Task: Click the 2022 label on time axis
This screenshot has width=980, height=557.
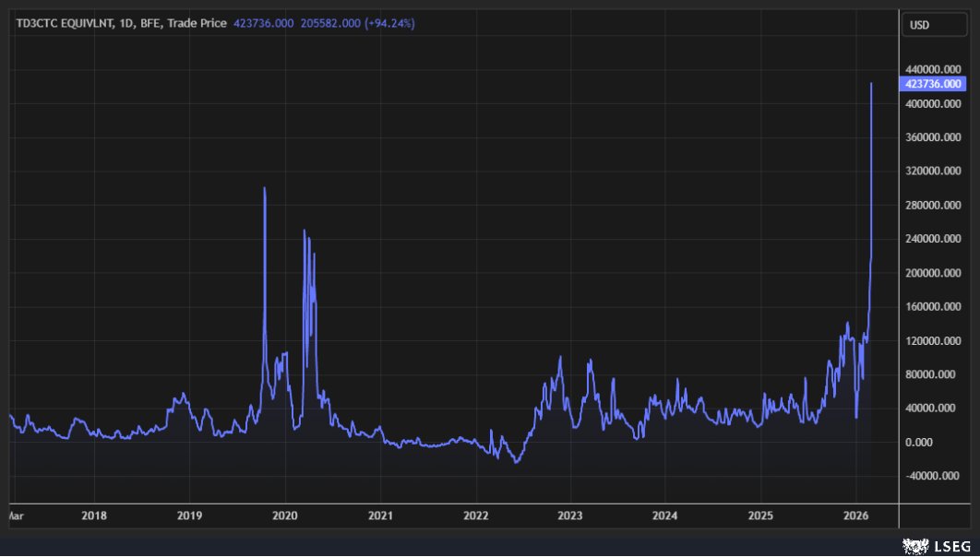Action: pyautogui.click(x=475, y=516)
